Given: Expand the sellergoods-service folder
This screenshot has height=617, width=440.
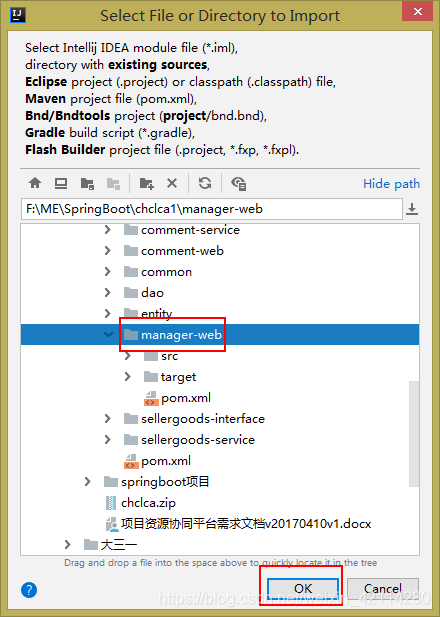Looking at the screenshot, I should (107, 440).
